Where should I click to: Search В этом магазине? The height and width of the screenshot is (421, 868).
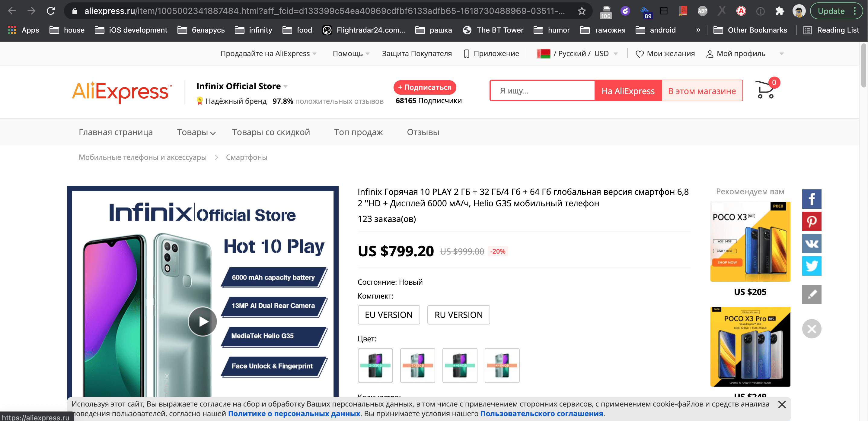[702, 90]
